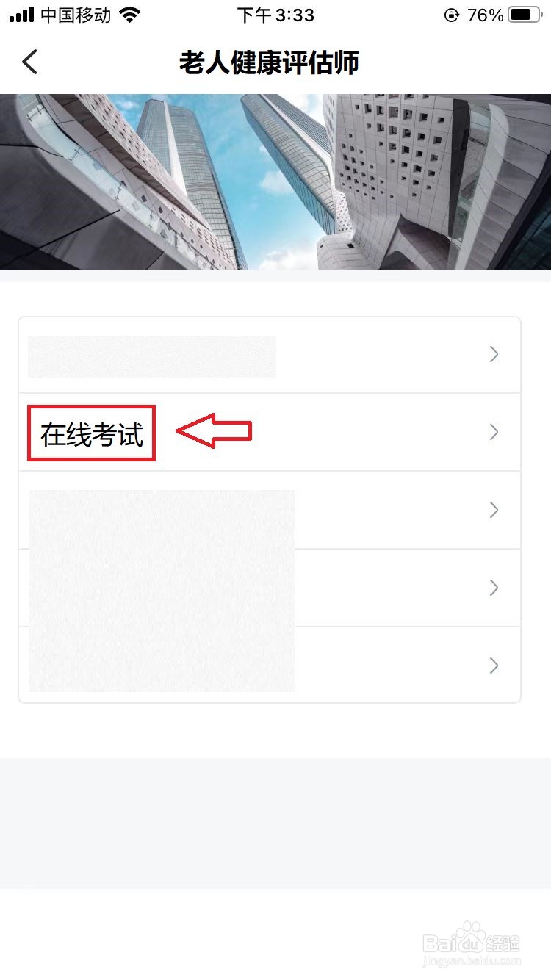Click the red arrow pointing to 在线考试
This screenshot has height=980, width=551.
point(214,431)
